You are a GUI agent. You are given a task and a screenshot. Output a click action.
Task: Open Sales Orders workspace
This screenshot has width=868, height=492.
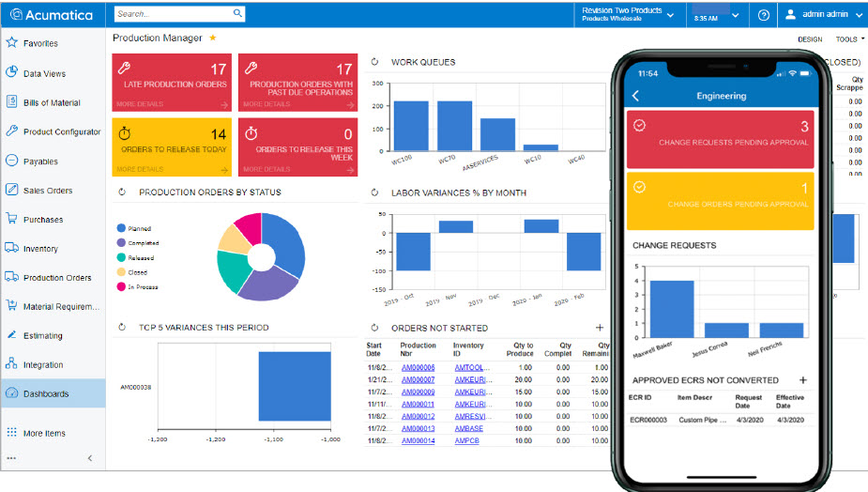pyautogui.click(x=38, y=190)
